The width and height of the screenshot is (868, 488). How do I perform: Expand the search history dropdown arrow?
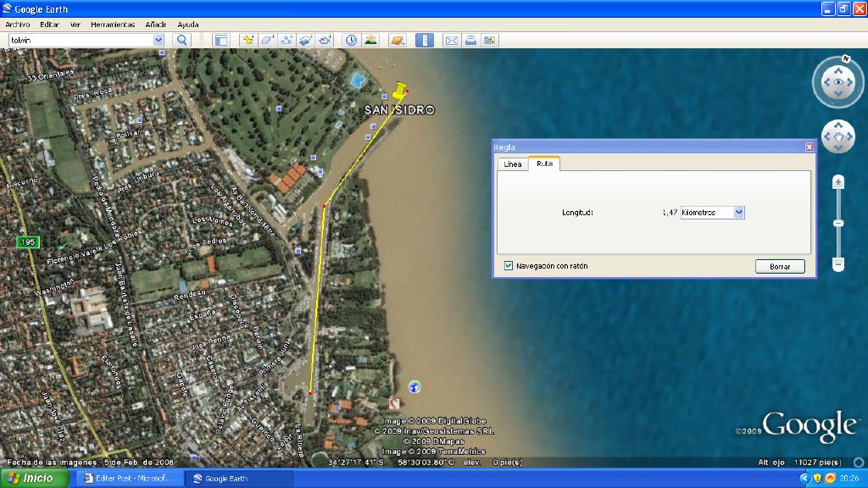pos(159,40)
